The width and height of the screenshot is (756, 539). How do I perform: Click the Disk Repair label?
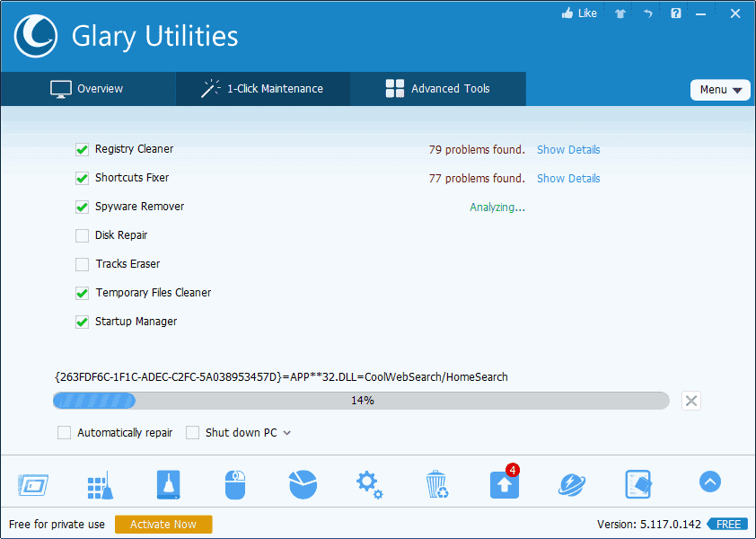tap(121, 235)
